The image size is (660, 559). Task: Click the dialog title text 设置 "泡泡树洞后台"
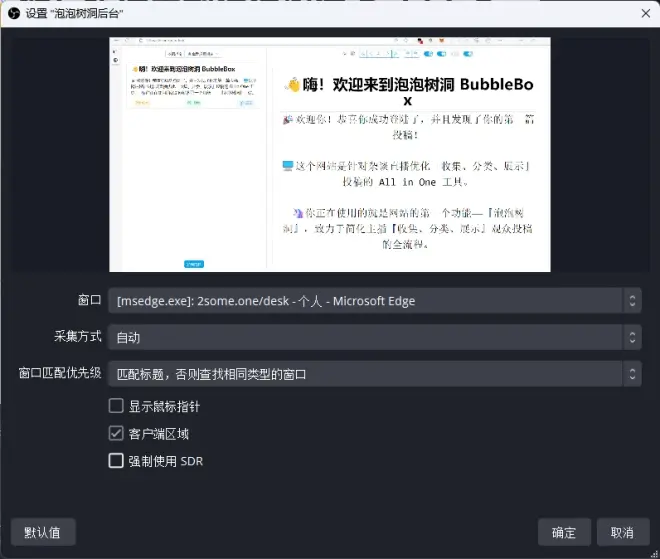74,13
